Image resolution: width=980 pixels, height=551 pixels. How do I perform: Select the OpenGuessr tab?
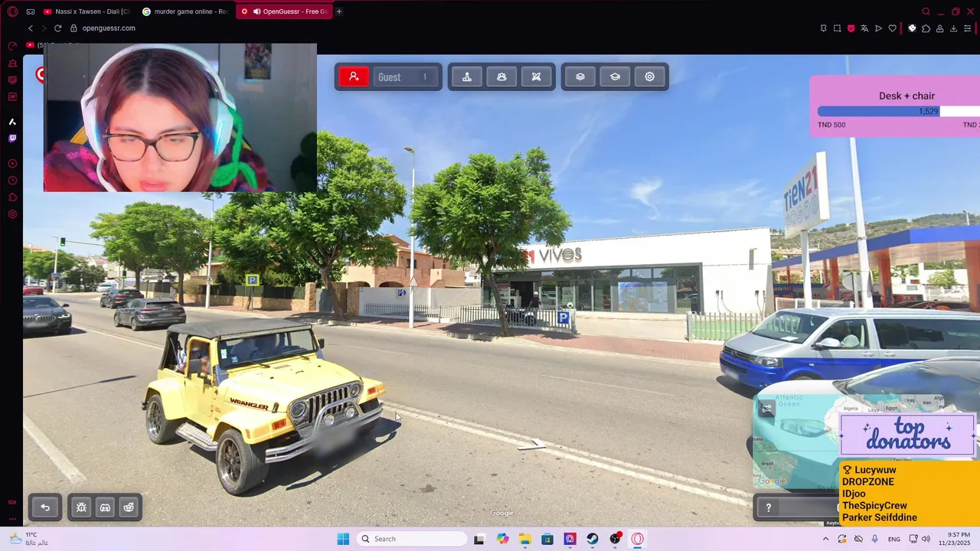[283, 11]
